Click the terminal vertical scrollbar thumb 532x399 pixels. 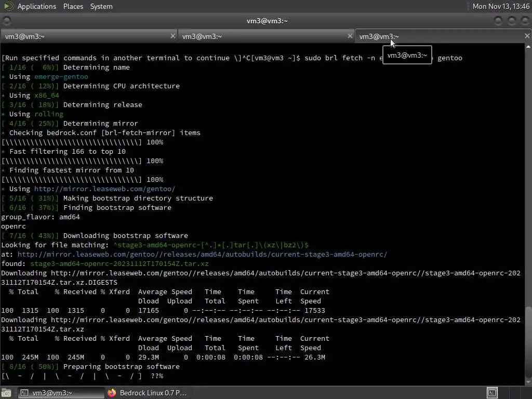tap(528, 343)
